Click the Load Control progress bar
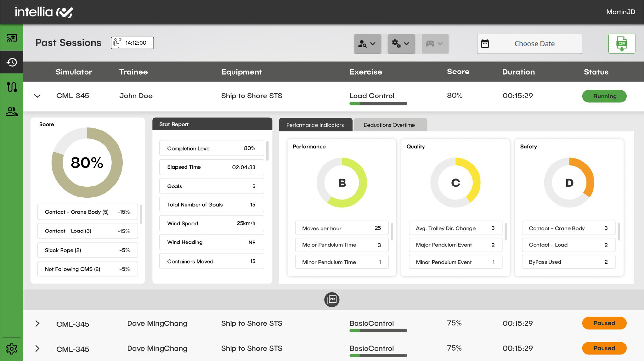 coord(378,104)
